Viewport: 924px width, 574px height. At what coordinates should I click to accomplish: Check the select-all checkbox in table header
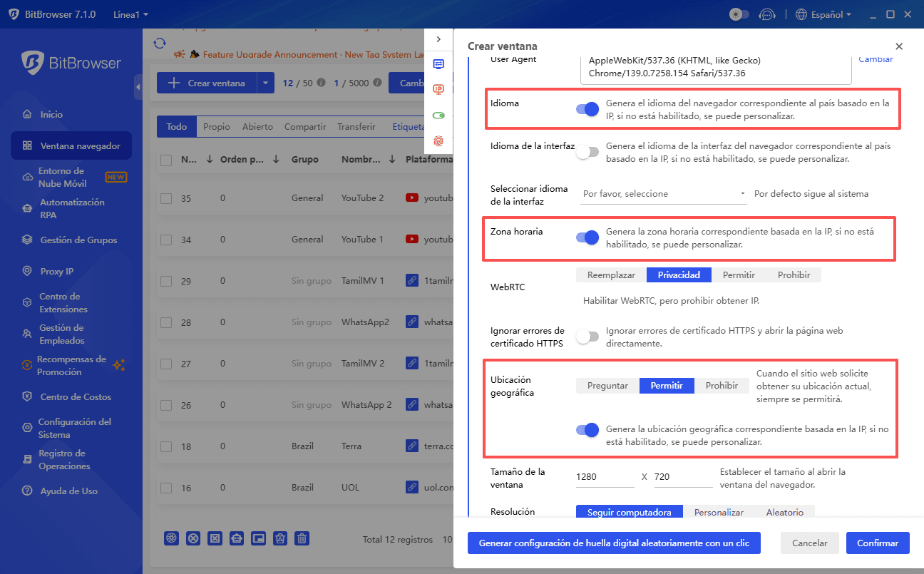166,160
